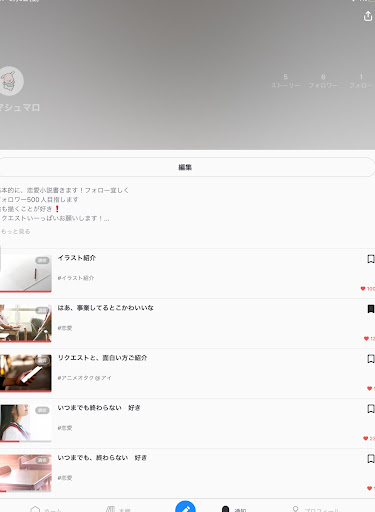View the 6 フォロワー followers list
The height and width of the screenshot is (512, 375).
[x=323, y=81]
